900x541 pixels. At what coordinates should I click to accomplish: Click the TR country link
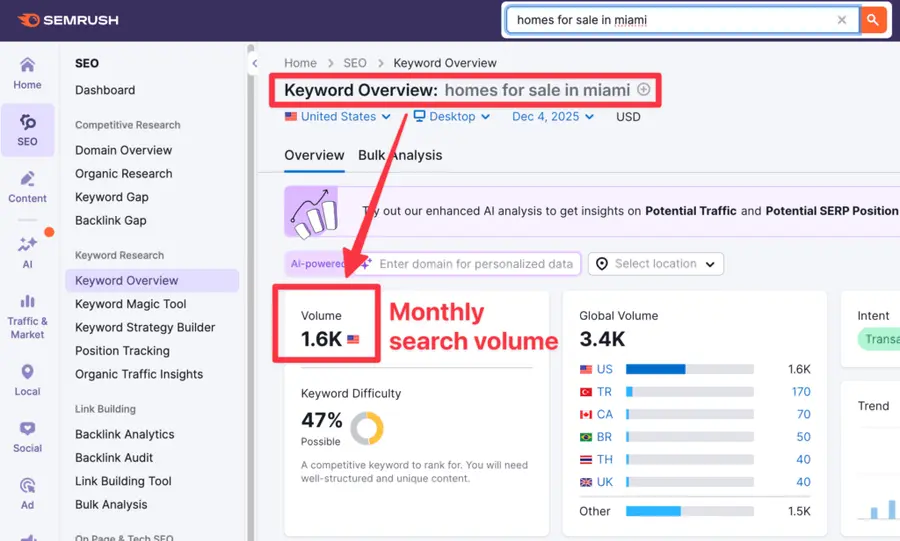pos(604,392)
